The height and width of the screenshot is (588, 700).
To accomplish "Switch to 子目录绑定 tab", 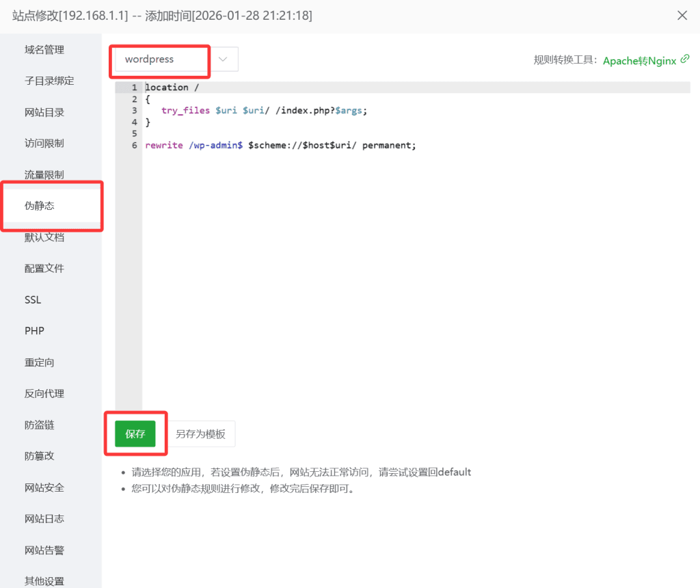I will (49, 81).
